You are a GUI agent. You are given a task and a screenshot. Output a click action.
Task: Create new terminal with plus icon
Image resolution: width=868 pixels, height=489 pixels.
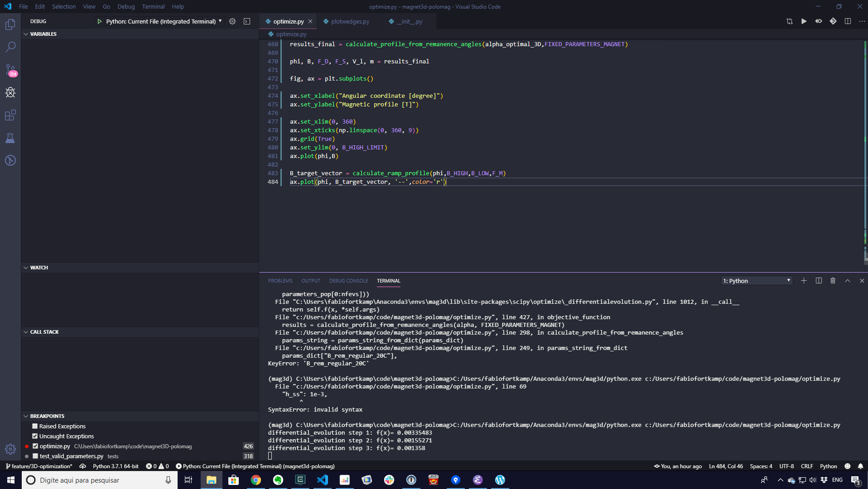tap(804, 281)
